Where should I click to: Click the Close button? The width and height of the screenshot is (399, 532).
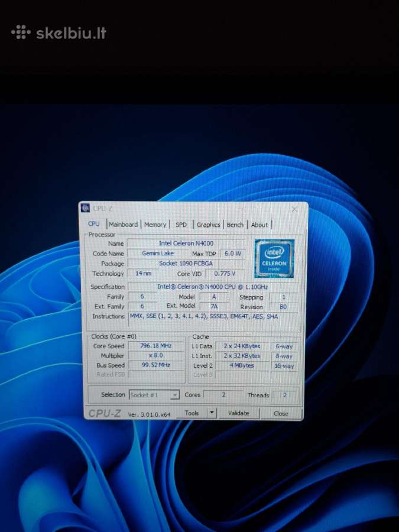(x=281, y=414)
